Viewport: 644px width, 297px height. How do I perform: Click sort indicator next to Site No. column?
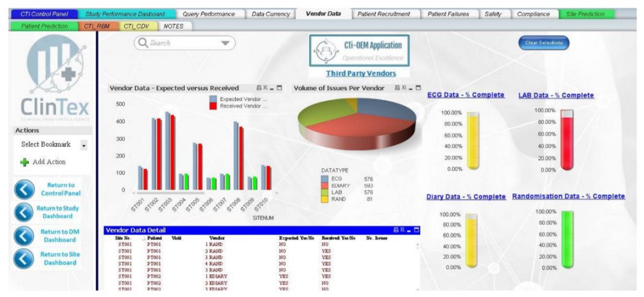pos(143,239)
